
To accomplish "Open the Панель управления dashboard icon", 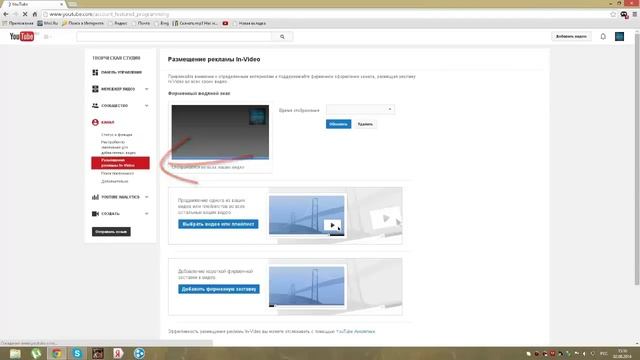I will pyautogui.click(x=95, y=72).
